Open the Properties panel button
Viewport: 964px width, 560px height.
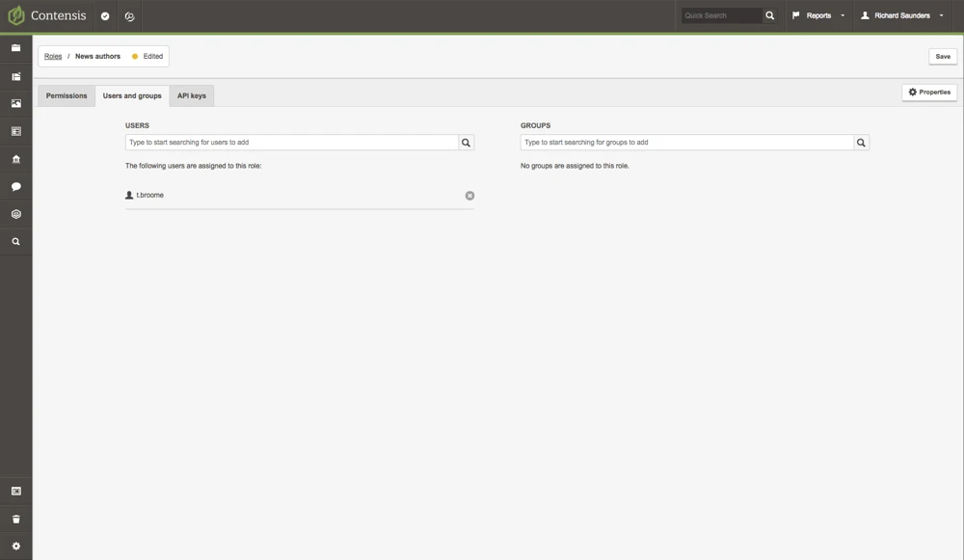pyautogui.click(x=929, y=92)
